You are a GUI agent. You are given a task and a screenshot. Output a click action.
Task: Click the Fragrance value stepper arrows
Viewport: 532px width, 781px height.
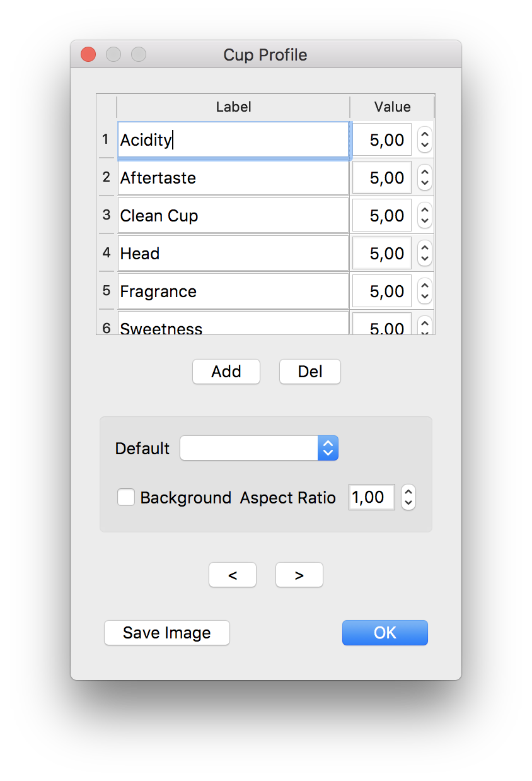425,291
